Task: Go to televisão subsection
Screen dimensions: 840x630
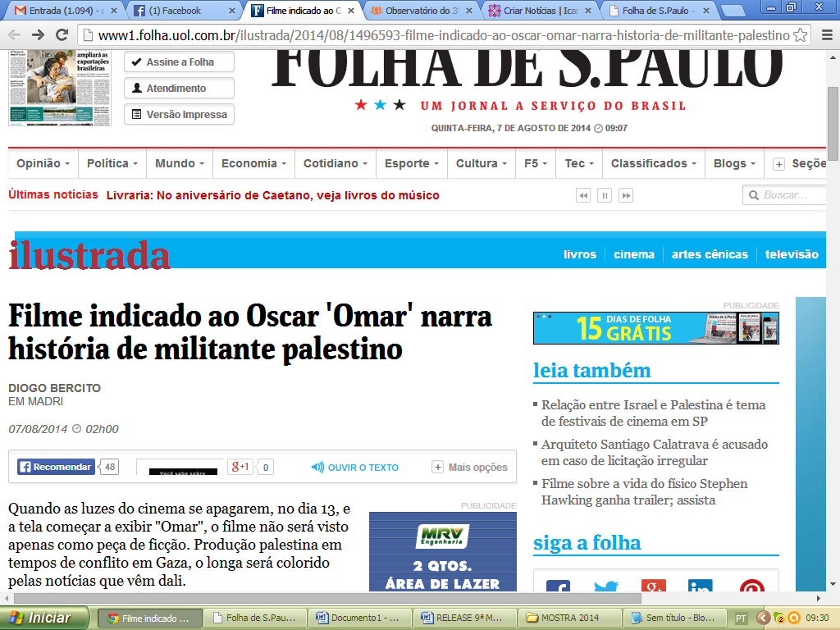Action: point(792,254)
